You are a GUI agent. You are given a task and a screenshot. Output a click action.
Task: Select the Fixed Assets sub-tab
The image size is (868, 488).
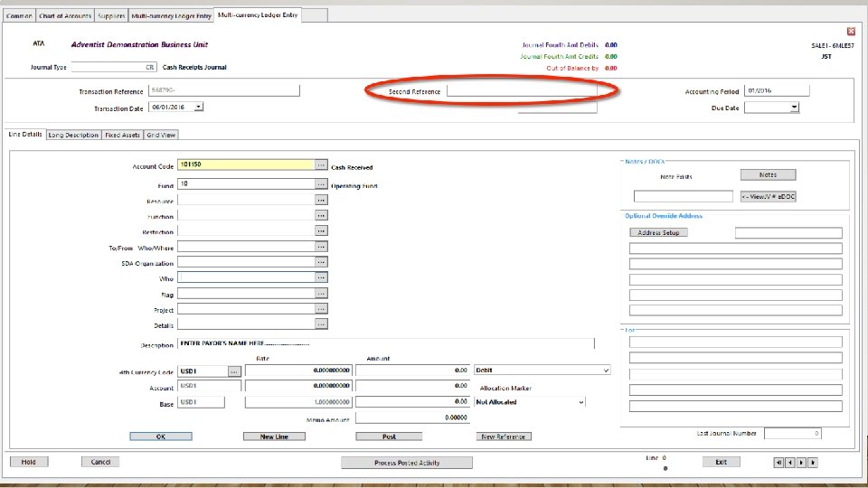pos(122,135)
